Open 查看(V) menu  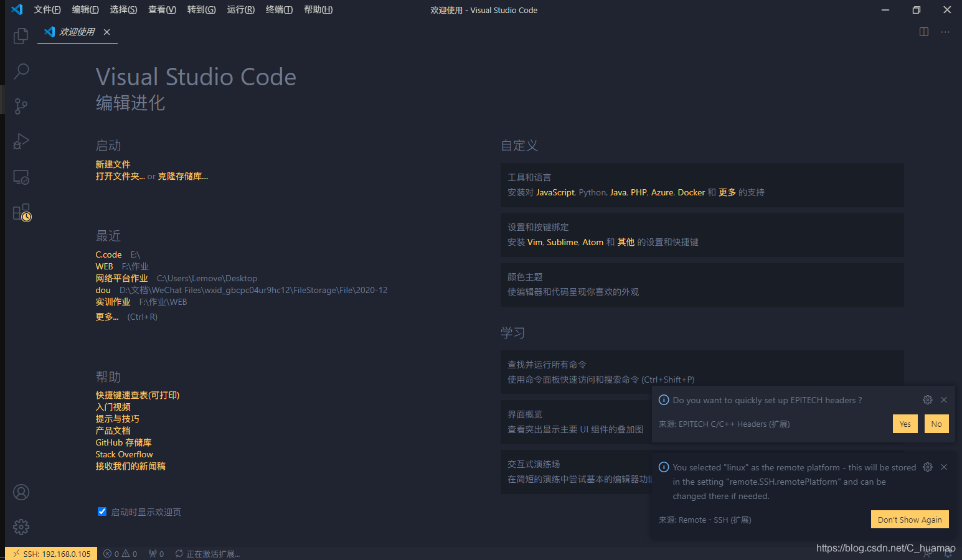[162, 9]
